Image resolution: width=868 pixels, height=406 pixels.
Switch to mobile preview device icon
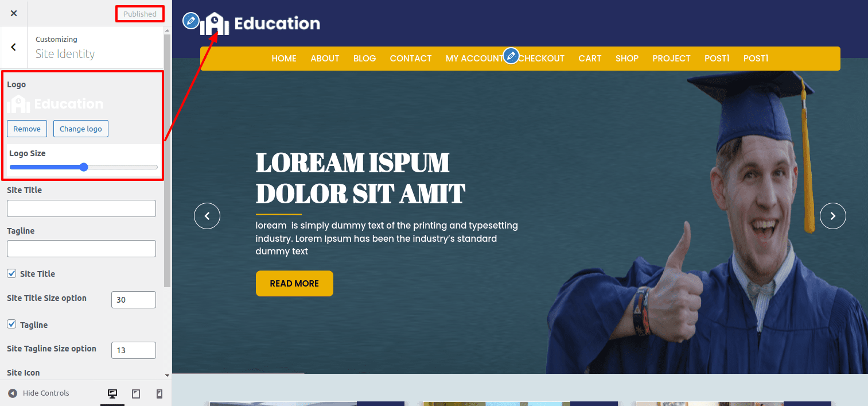click(159, 393)
